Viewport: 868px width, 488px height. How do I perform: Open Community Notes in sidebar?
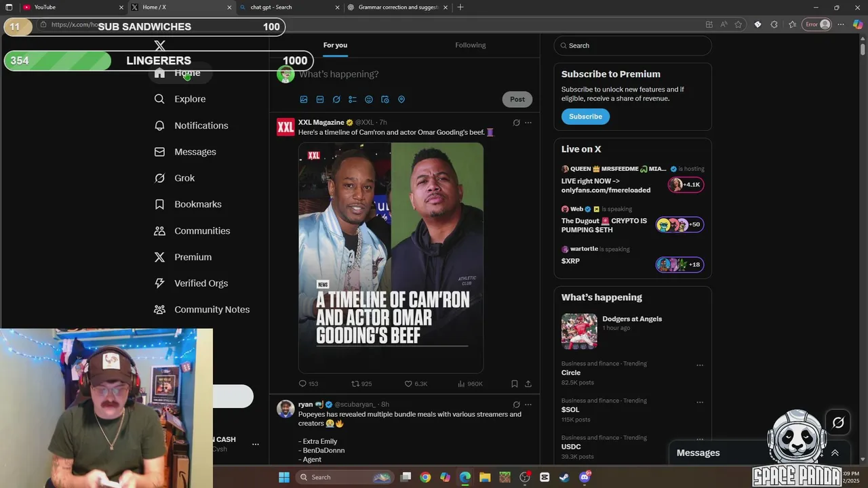coord(202,310)
